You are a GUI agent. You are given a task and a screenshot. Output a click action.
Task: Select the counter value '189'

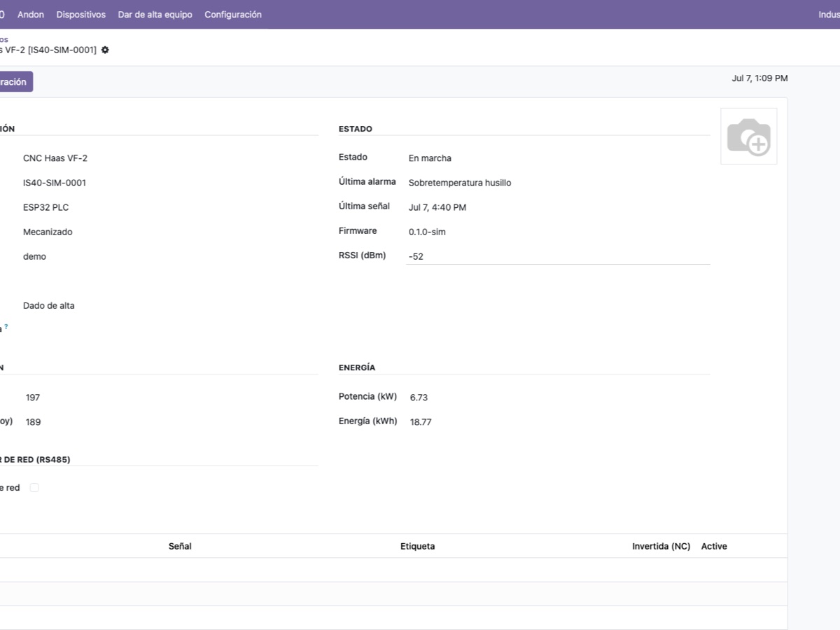[33, 421]
